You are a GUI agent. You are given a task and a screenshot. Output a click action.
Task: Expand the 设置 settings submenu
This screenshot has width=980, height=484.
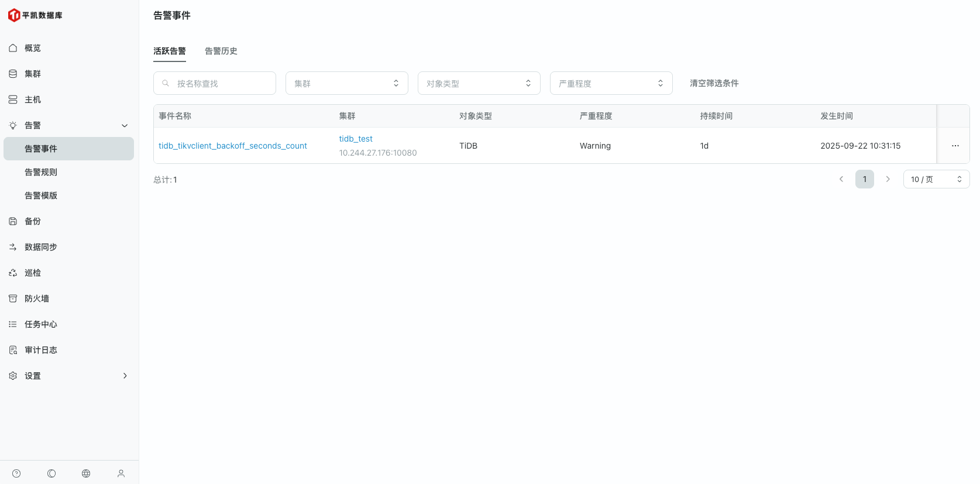pos(68,376)
